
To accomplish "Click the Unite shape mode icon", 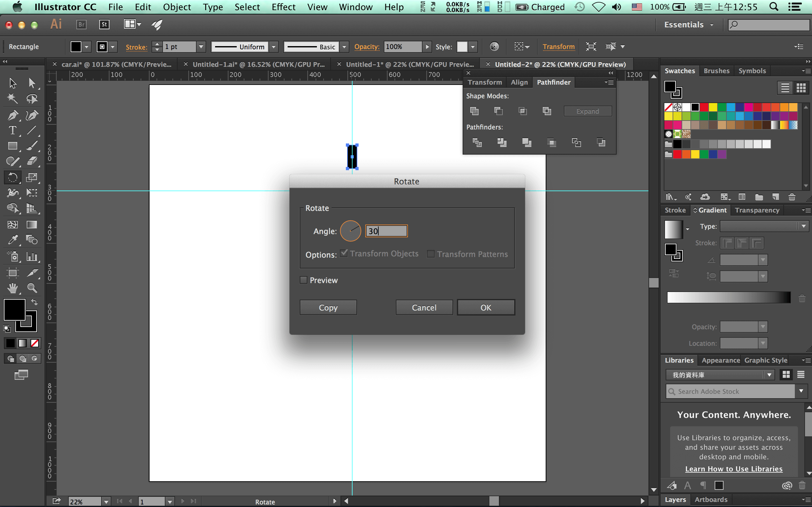I will tap(474, 111).
